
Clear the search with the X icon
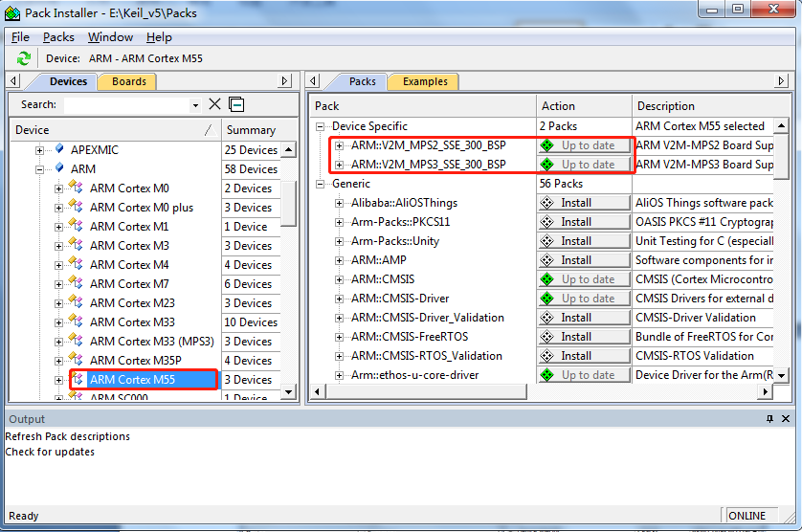(214, 104)
